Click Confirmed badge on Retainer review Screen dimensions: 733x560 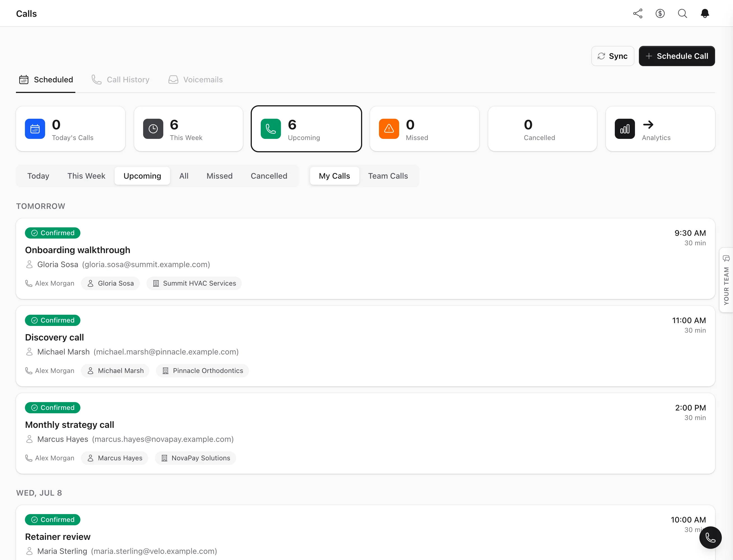53,520
